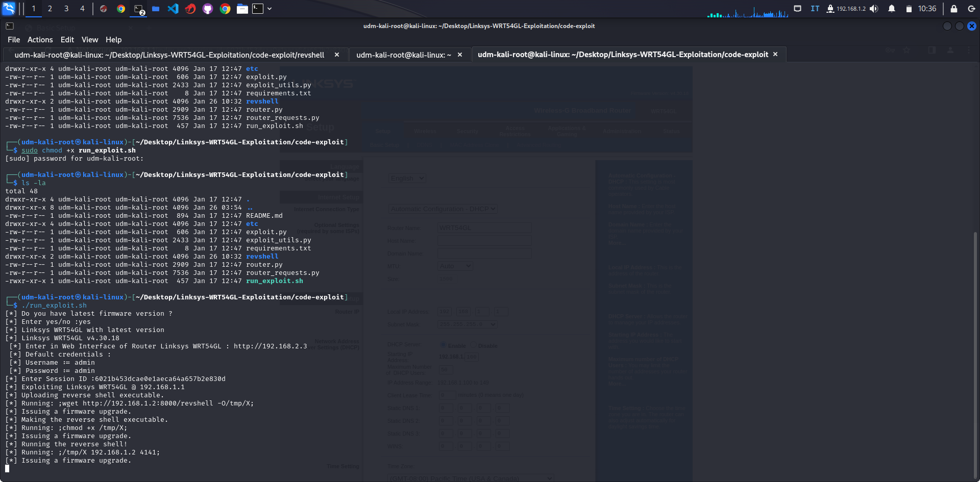Screen dimensions: 980x482
Task: Click the dark red round icon after workspace 4
Action: tap(104, 9)
